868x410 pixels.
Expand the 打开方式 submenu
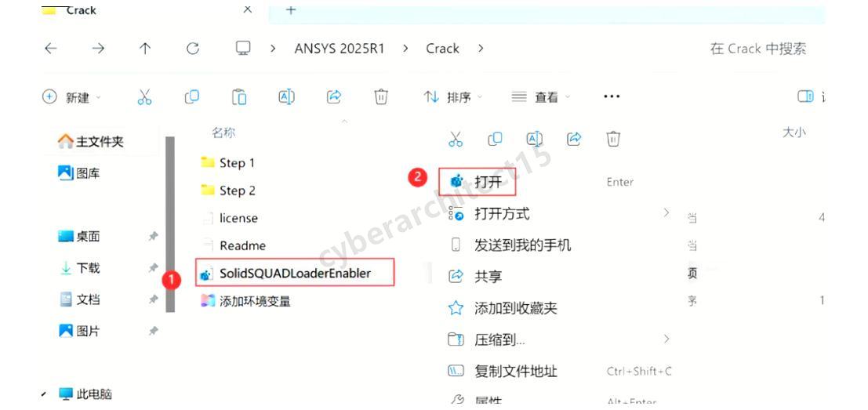(559, 213)
